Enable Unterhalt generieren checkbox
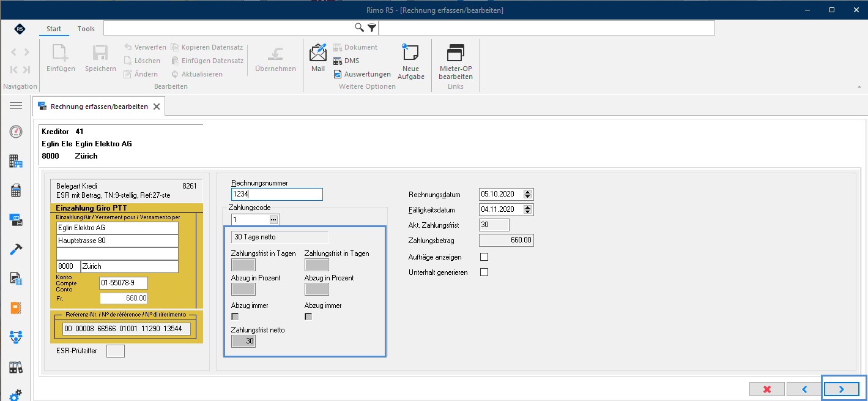The height and width of the screenshot is (401, 868). tap(484, 272)
